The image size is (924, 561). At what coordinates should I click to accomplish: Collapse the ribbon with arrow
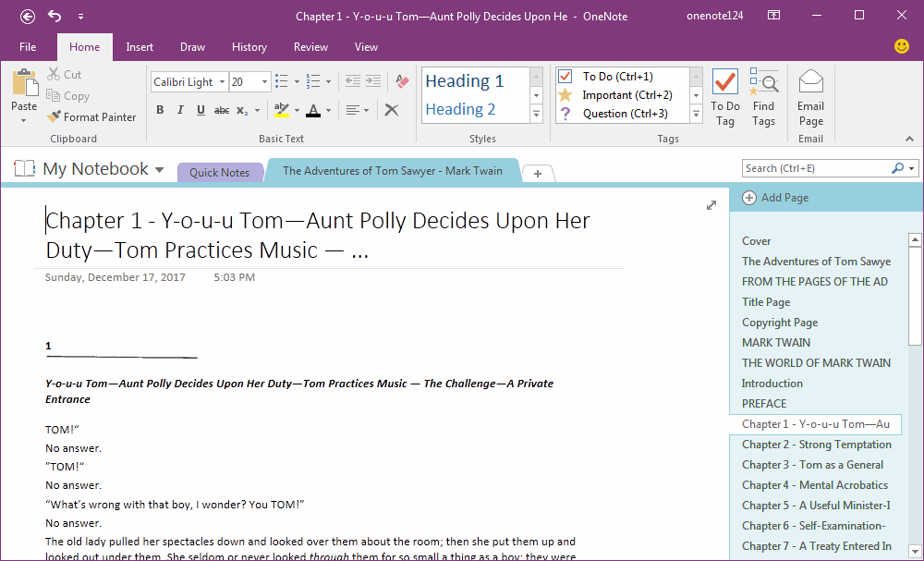point(910,139)
